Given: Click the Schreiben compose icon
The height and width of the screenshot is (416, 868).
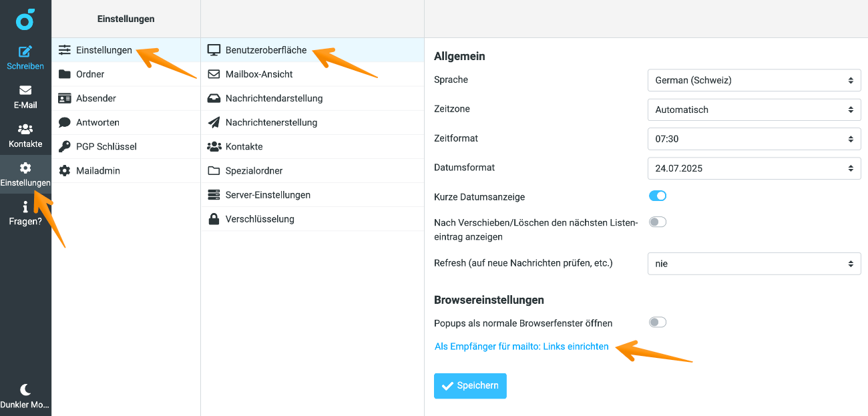Looking at the screenshot, I should (25, 51).
